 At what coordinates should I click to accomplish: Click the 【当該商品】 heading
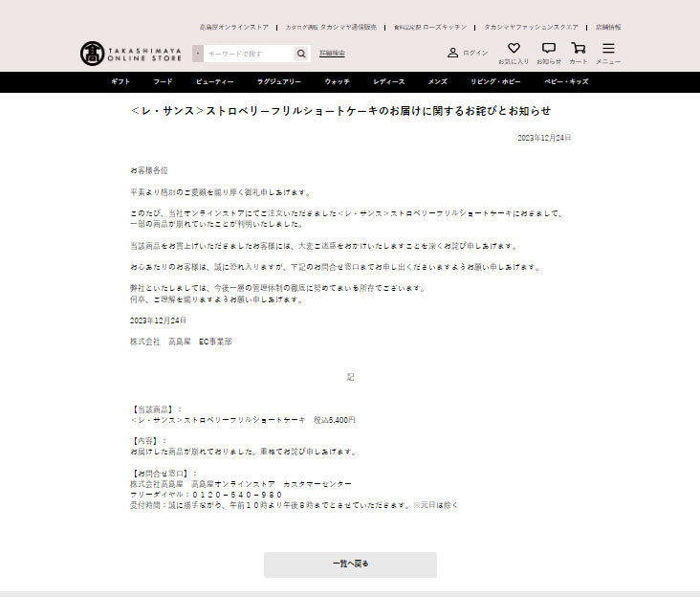tap(152, 409)
